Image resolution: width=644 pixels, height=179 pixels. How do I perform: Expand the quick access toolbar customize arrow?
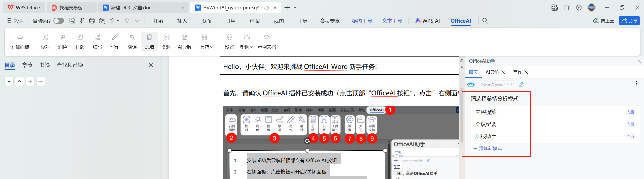[137, 21]
